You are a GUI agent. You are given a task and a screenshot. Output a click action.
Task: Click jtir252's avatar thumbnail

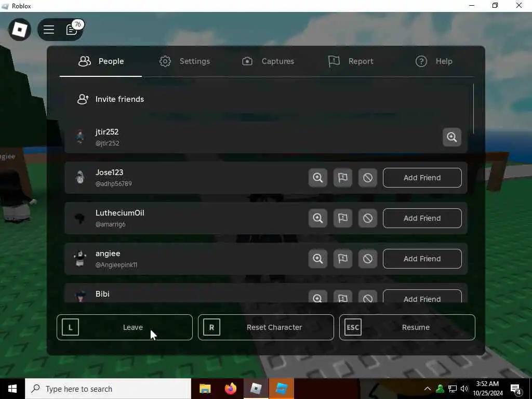pos(80,137)
